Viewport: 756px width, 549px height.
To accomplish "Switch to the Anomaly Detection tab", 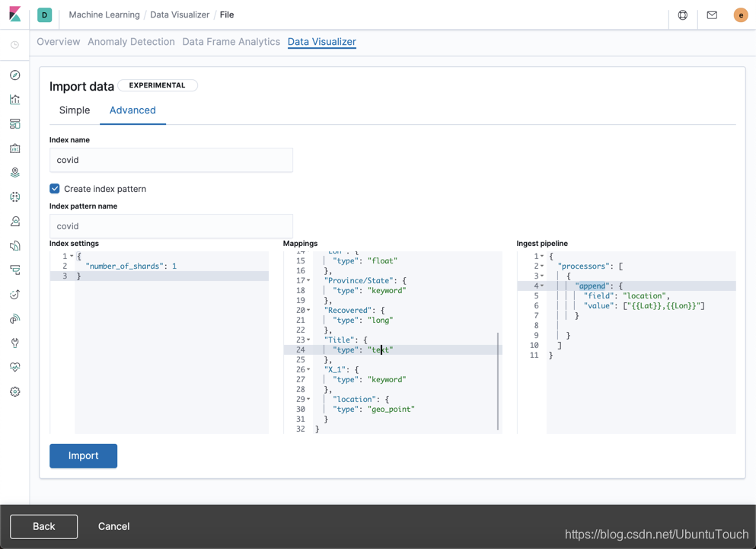I will click(131, 42).
